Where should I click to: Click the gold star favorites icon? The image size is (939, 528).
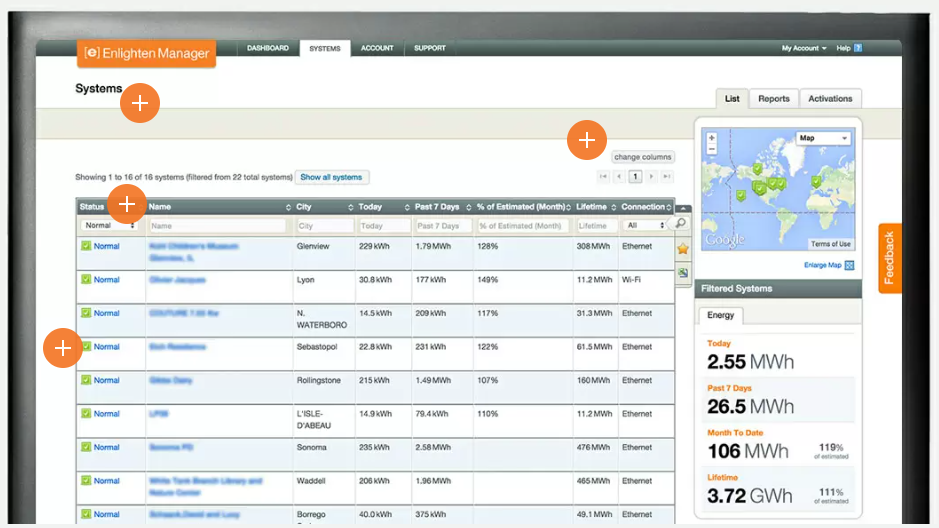tap(683, 249)
